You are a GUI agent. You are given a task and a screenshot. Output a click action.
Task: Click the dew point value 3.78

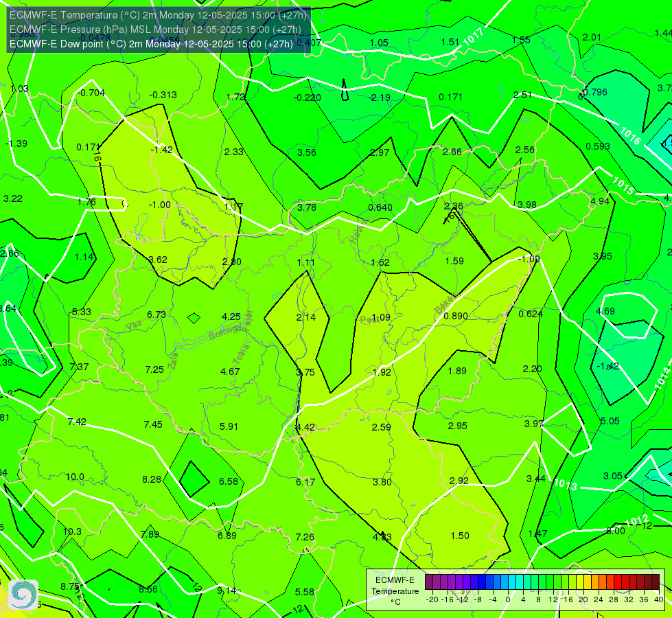click(307, 207)
